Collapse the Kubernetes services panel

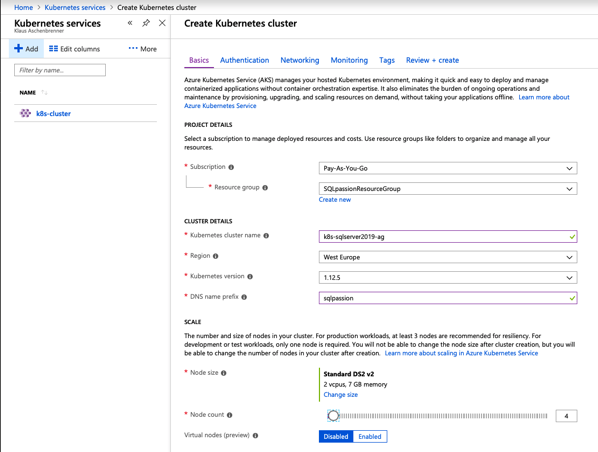130,23
